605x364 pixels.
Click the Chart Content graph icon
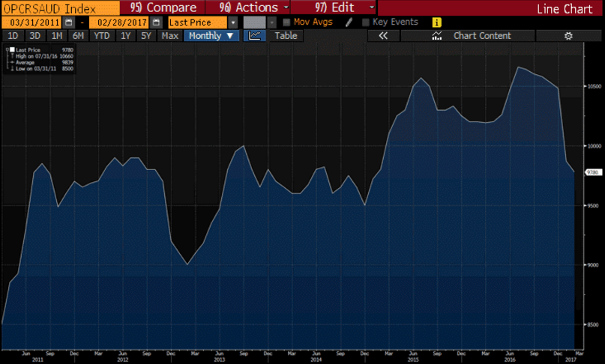437,36
